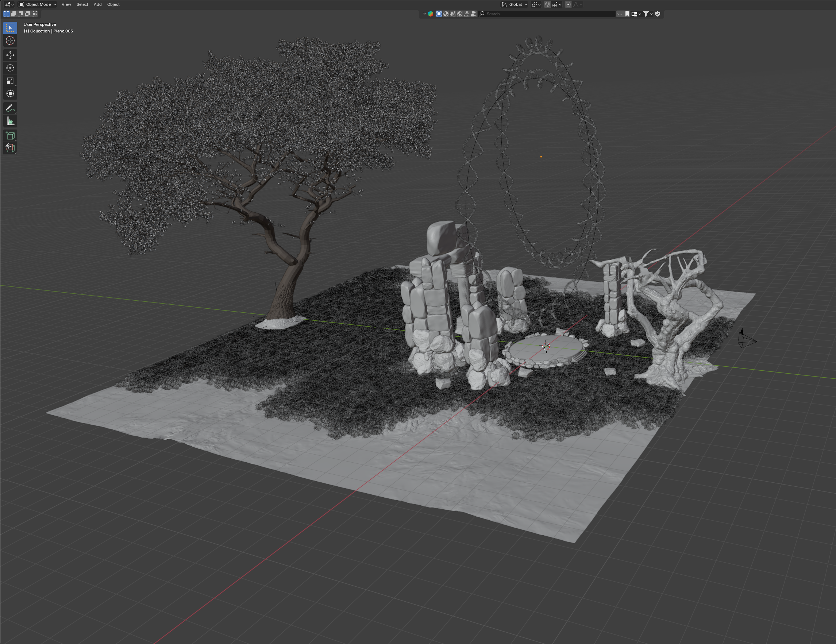836x644 pixels.
Task: Choose the Annotate pencil tool
Action: point(10,108)
